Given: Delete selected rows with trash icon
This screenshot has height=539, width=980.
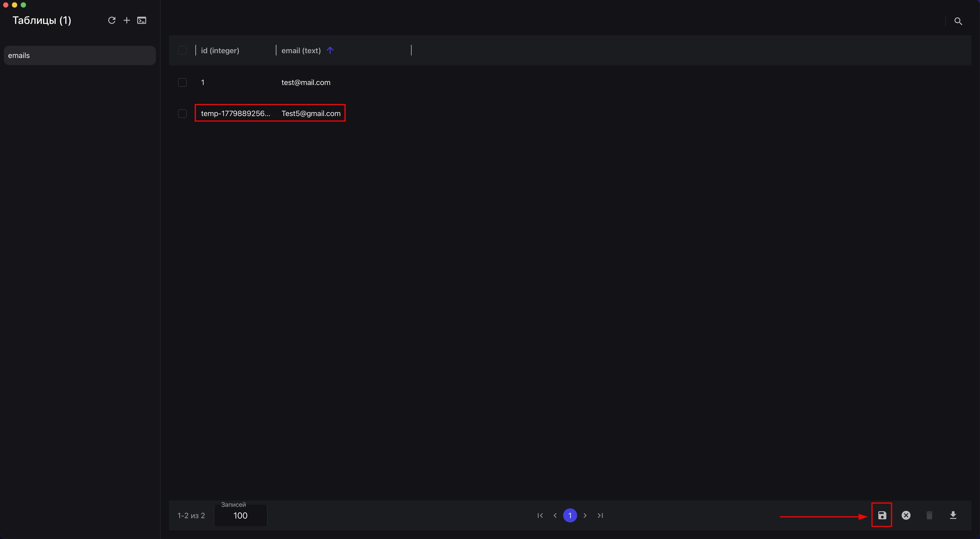Looking at the screenshot, I should (x=929, y=516).
